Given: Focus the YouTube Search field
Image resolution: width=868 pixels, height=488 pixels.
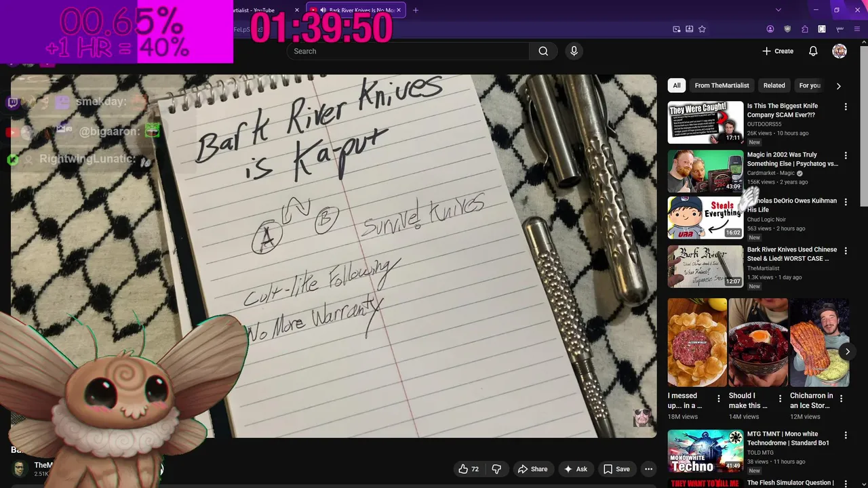Looking at the screenshot, I should [408, 51].
